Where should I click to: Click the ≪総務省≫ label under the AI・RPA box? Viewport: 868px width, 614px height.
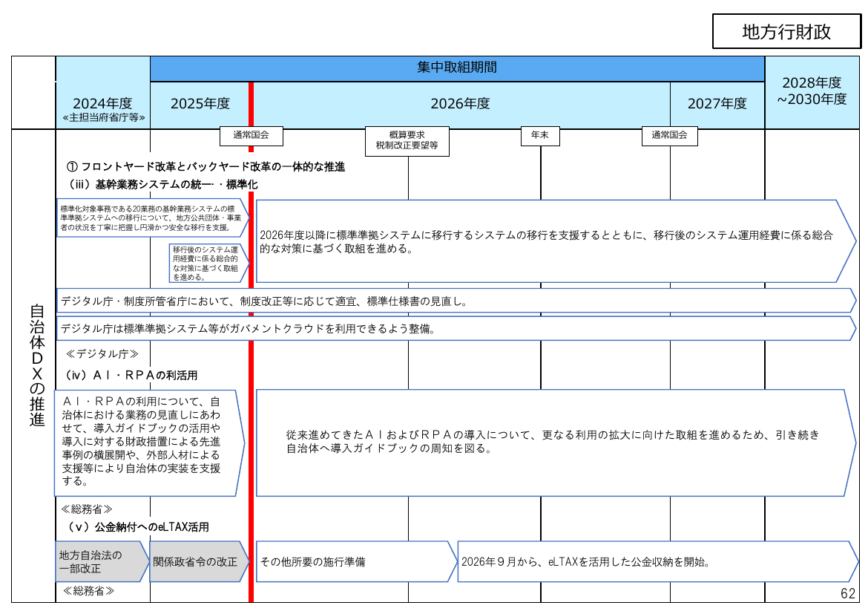click(87, 509)
